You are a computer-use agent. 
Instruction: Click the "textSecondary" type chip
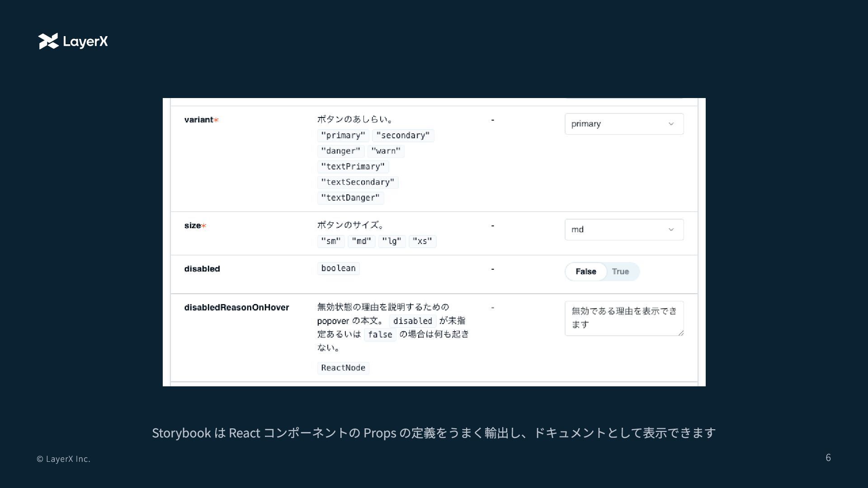358,182
